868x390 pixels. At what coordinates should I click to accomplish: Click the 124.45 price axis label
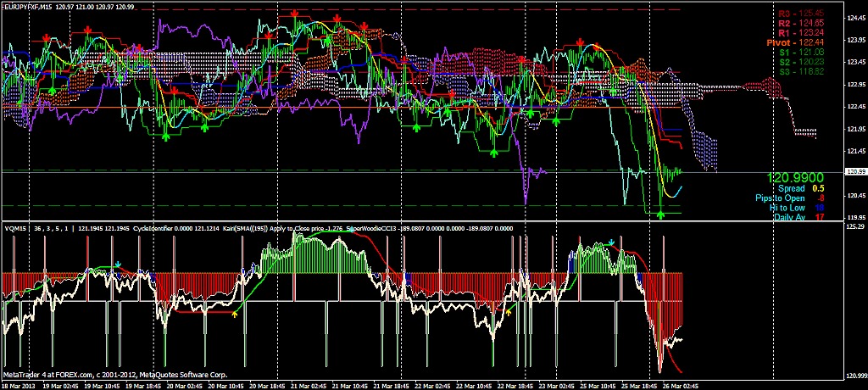click(856, 19)
